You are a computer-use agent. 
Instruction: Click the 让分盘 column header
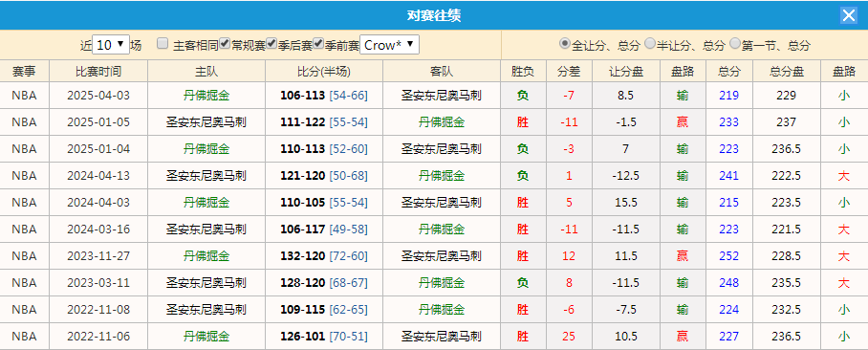[626, 71]
